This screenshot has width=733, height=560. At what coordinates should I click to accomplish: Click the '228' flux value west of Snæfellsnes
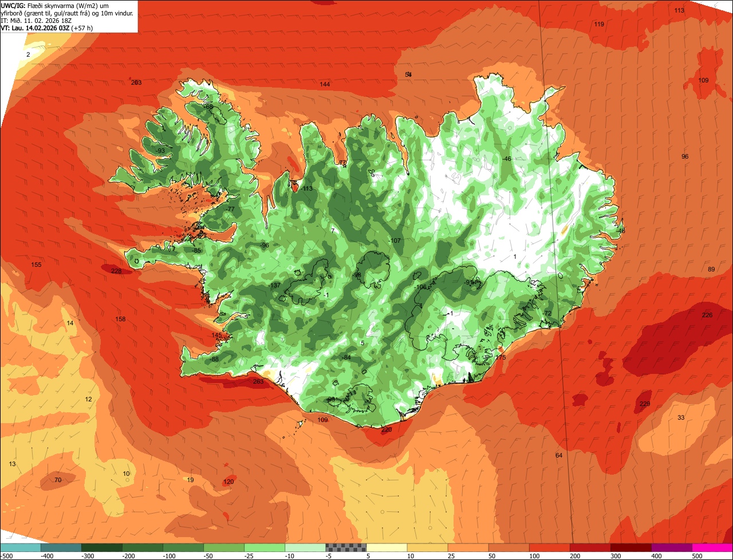click(x=116, y=271)
